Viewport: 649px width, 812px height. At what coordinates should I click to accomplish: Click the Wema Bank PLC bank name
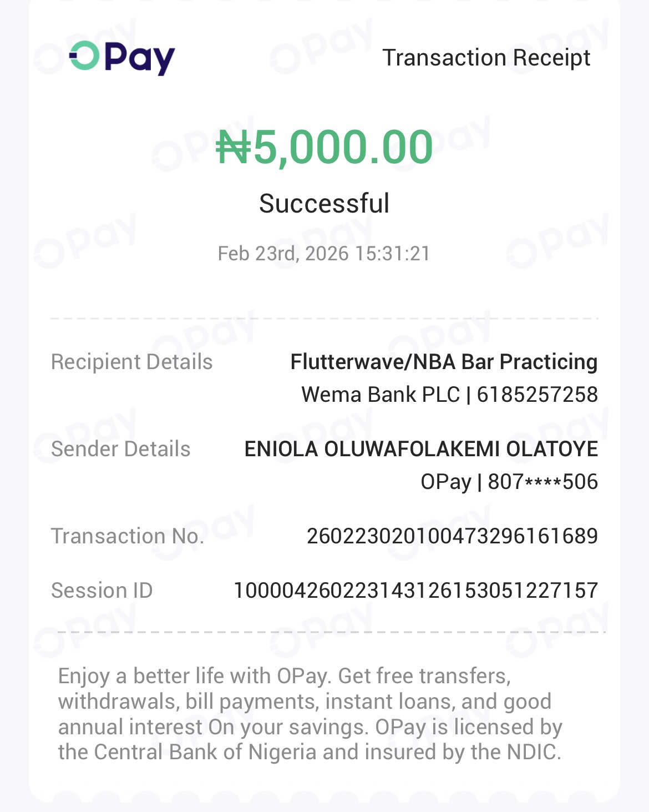[x=381, y=395]
